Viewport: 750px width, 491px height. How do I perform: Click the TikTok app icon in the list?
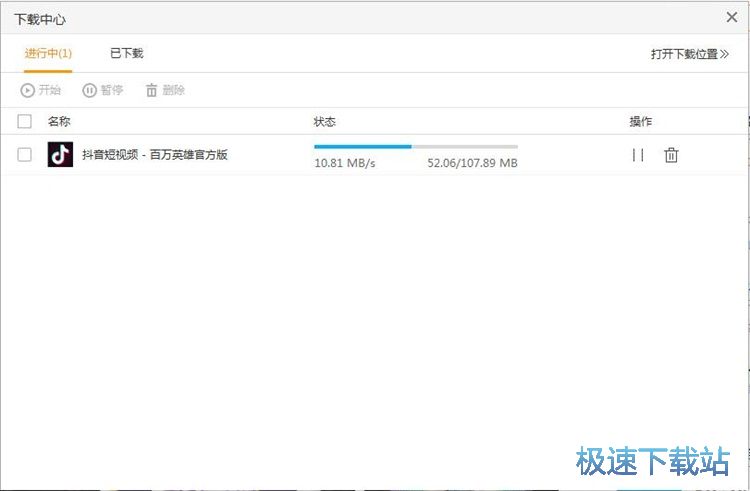[60, 155]
